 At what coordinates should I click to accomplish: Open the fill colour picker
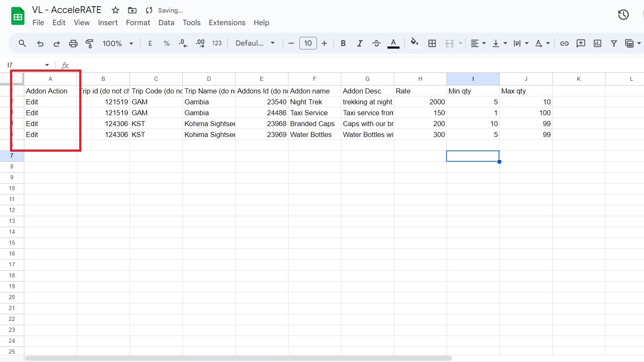[x=414, y=43]
